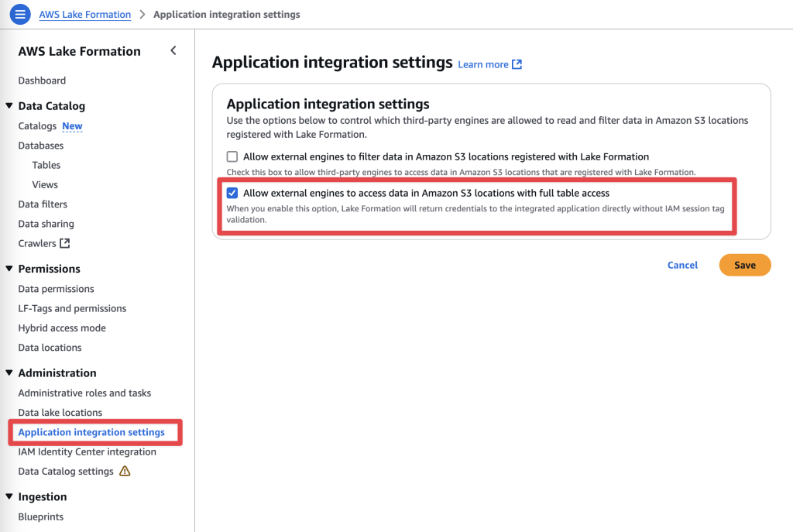This screenshot has width=793, height=532.
Task: Click the AWS Lake Formation breadcrumb link
Action: pos(85,15)
